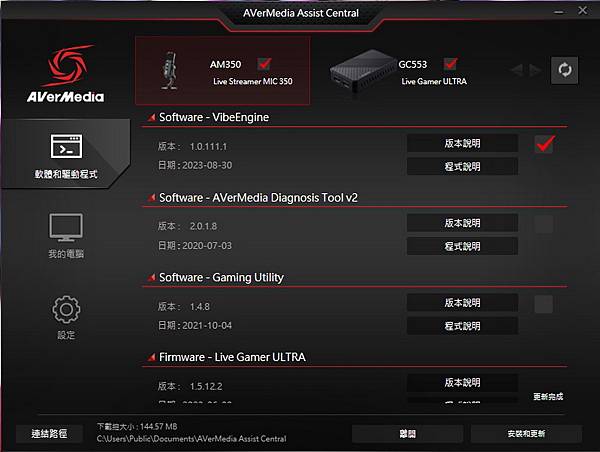Uncheck the VibeEngine update checkbox
This screenshot has height=452, width=600.
pyautogui.click(x=544, y=144)
